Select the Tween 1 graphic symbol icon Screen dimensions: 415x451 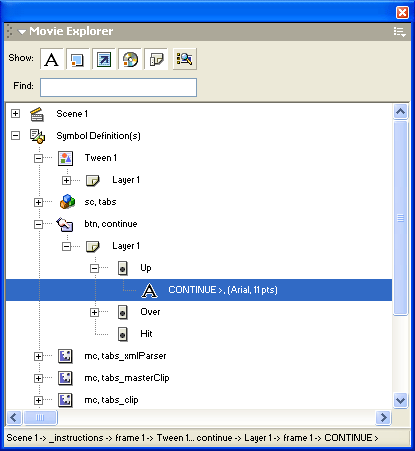click(65, 158)
